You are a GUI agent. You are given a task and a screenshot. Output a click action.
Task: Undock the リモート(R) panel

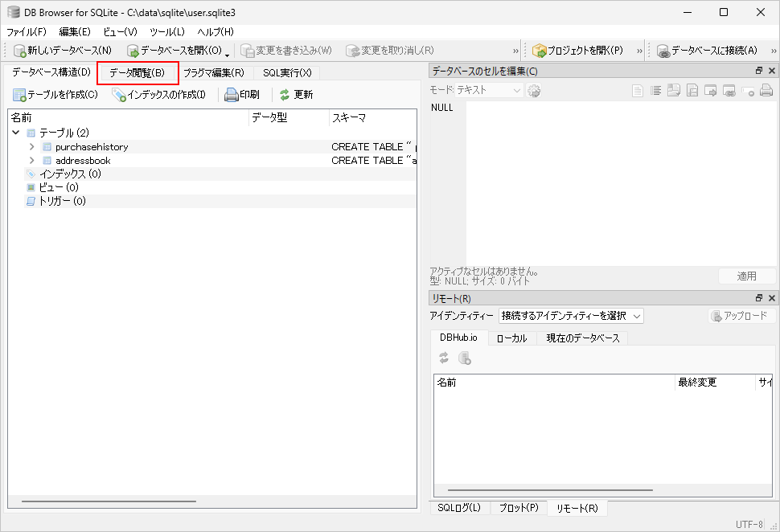click(759, 298)
